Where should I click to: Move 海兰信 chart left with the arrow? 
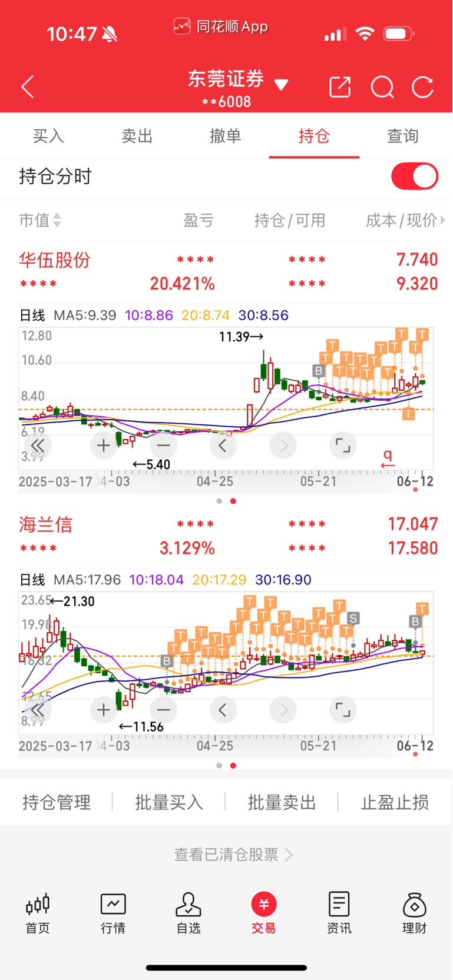(x=223, y=710)
